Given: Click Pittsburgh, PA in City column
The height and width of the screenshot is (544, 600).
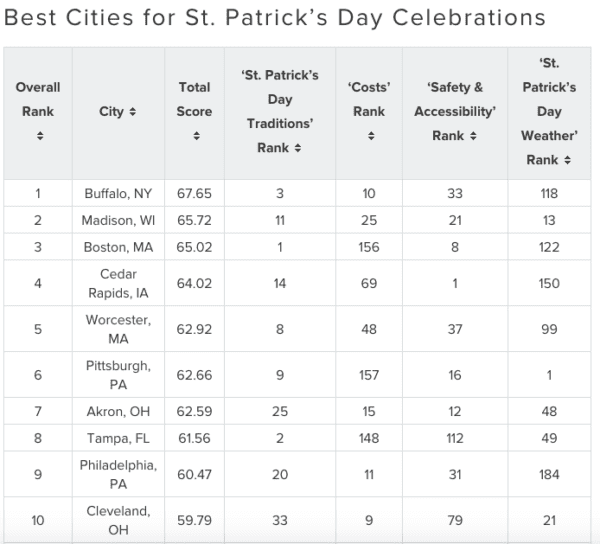Looking at the screenshot, I should point(118,374).
